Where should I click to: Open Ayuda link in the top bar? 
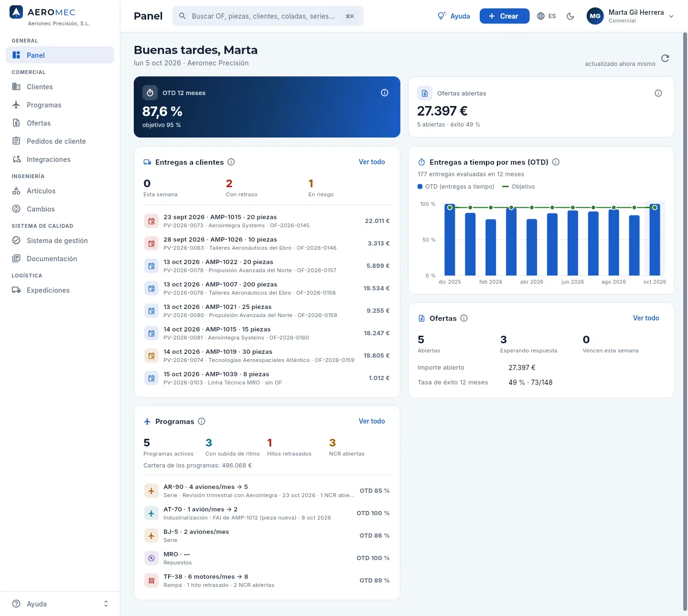click(x=454, y=16)
